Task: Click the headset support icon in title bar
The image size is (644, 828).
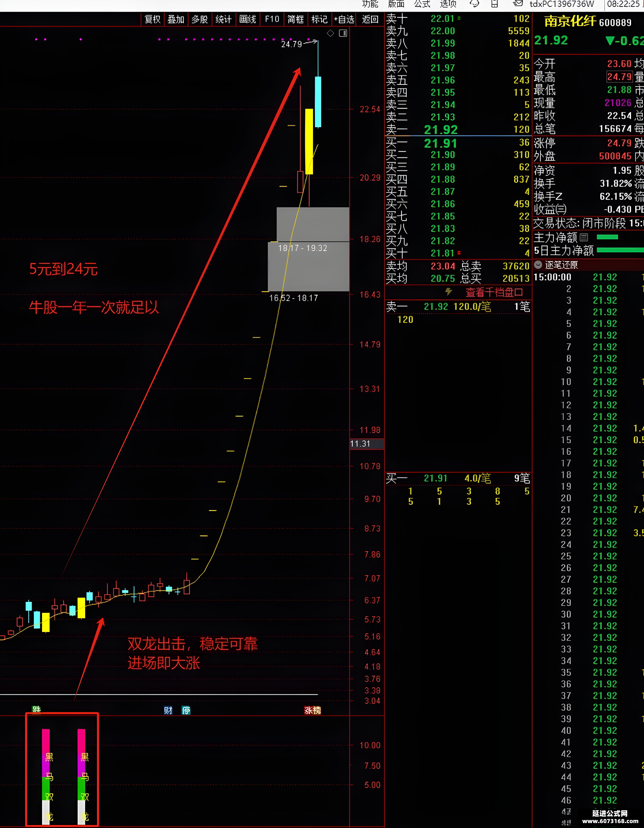Action: [x=474, y=4]
